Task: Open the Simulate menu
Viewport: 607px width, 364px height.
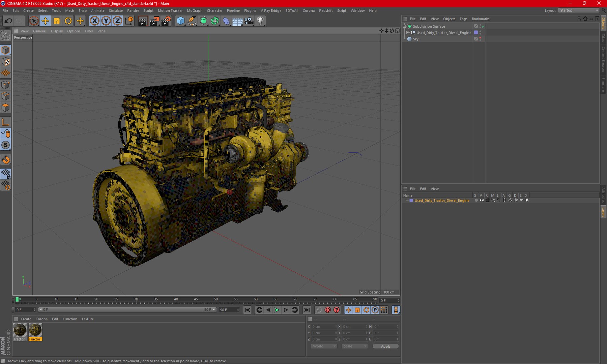Action: coord(116,10)
